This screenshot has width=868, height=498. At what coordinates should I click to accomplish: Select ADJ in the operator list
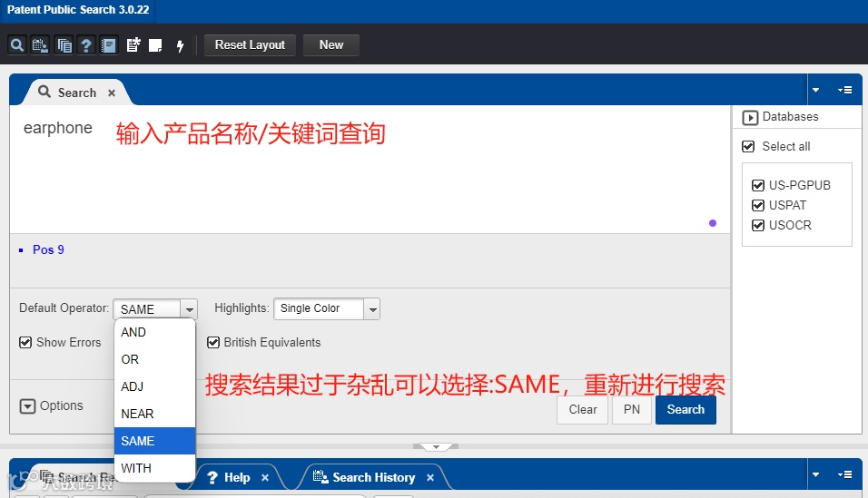[x=155, y=386]
